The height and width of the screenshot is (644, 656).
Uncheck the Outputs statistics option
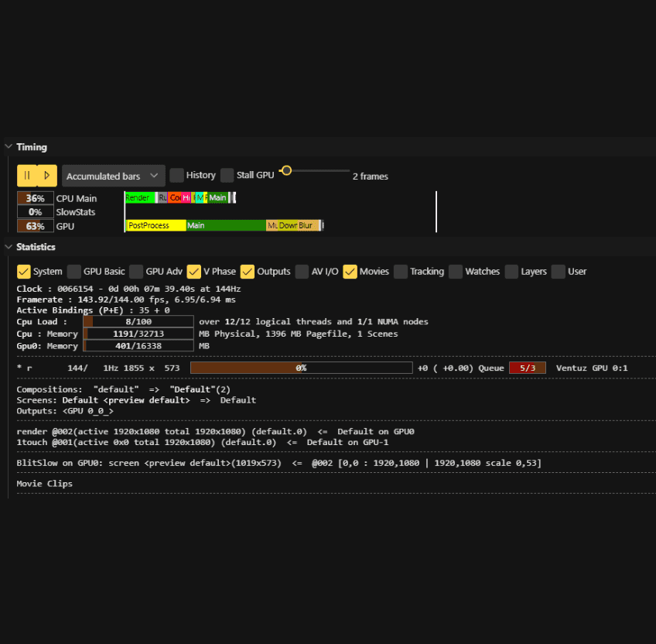pyautogui.click(x=248, y=272)
